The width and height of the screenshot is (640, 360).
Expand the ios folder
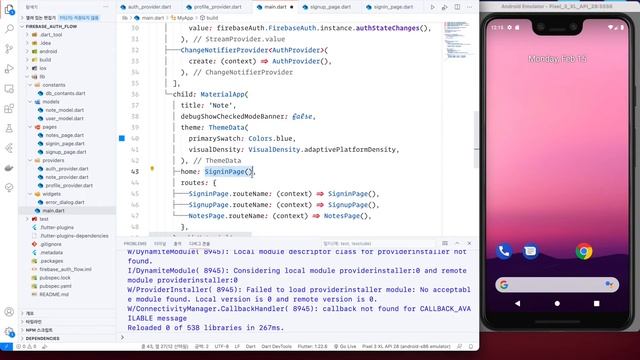tap(43, 68)
